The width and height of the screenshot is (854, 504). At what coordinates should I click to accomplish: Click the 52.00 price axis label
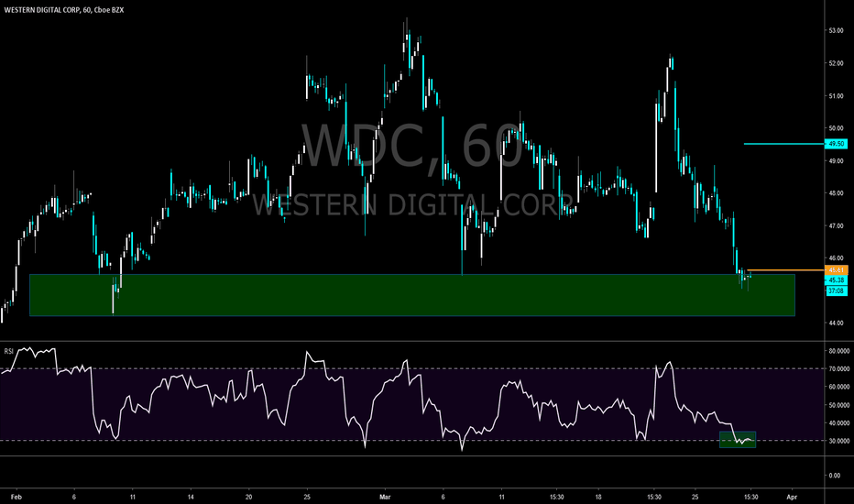coord(836,63)
